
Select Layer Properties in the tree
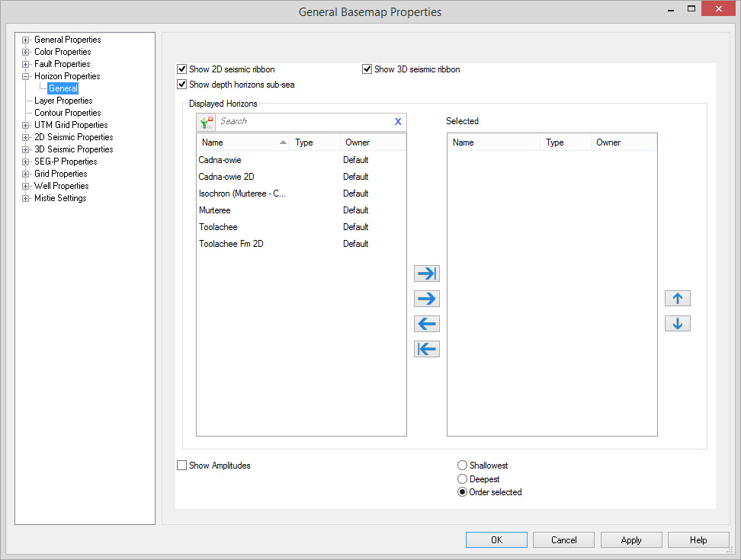pyautogui.click(x=63, y=101)
